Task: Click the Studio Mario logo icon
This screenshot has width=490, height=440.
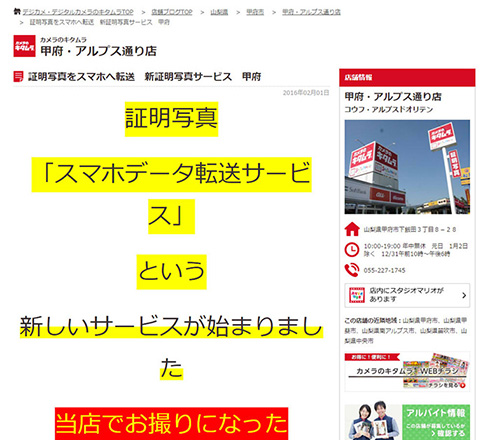Action: pos(357,295)
